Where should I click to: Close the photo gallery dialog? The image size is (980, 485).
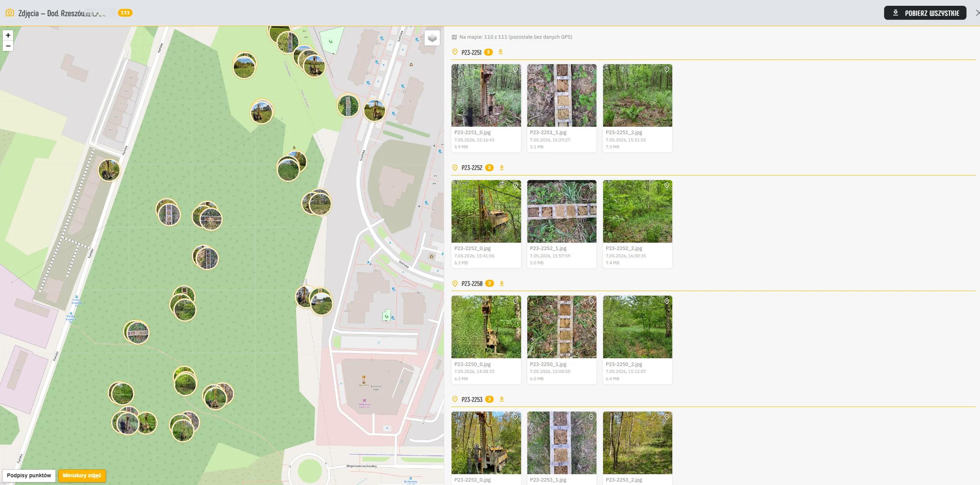977,13
